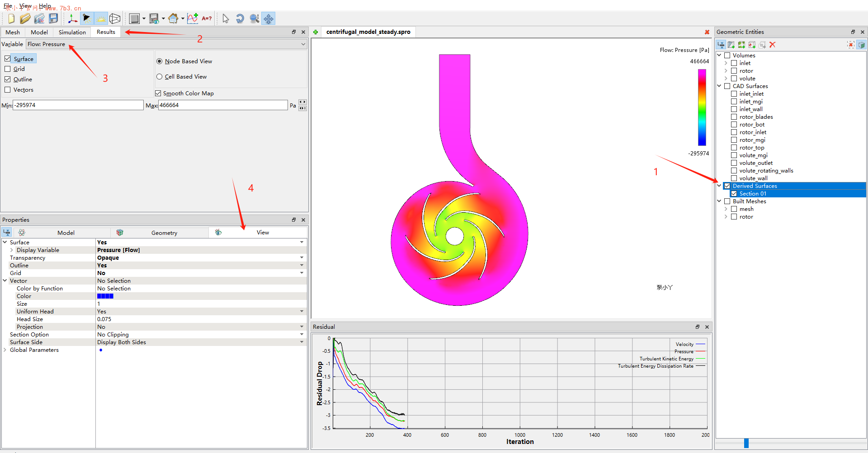Toggle the sun ambient light icon

click(101, 19)
